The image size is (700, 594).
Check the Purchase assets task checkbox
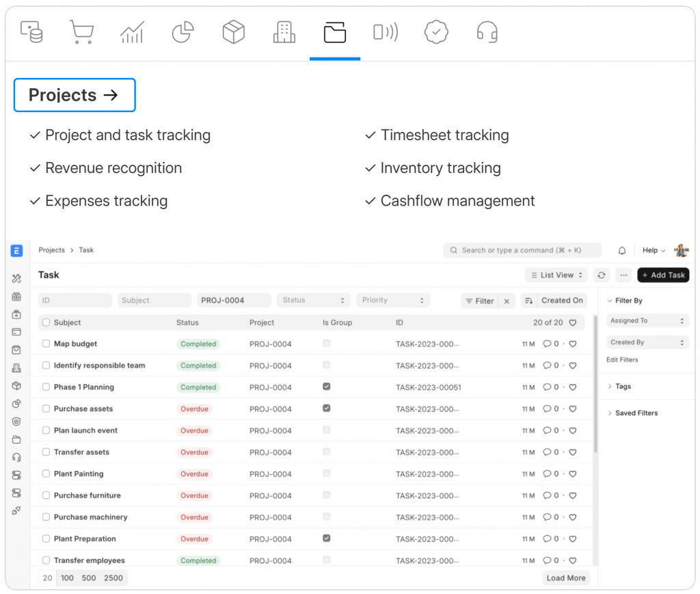(46, 409)
